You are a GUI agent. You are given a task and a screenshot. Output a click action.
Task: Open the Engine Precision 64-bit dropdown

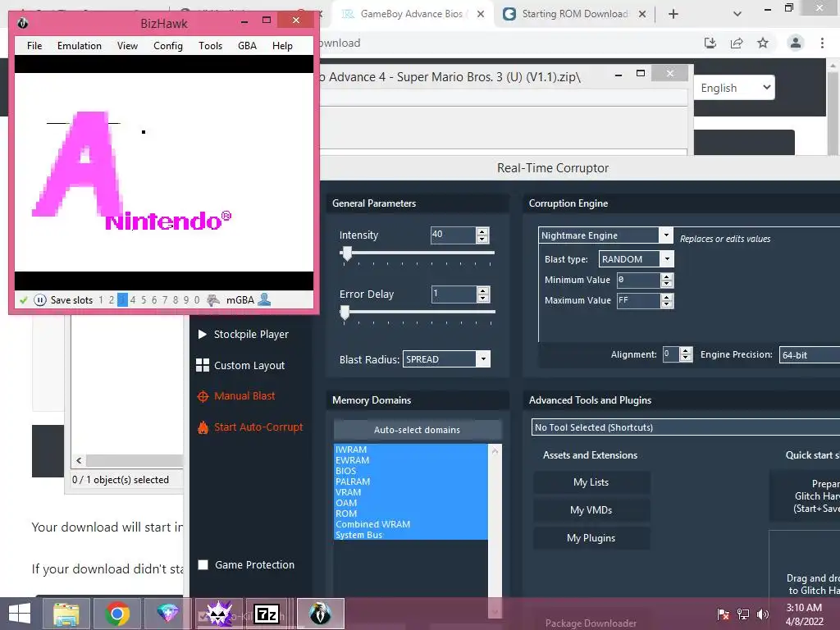pyautogui.click(x=810, y=354)
